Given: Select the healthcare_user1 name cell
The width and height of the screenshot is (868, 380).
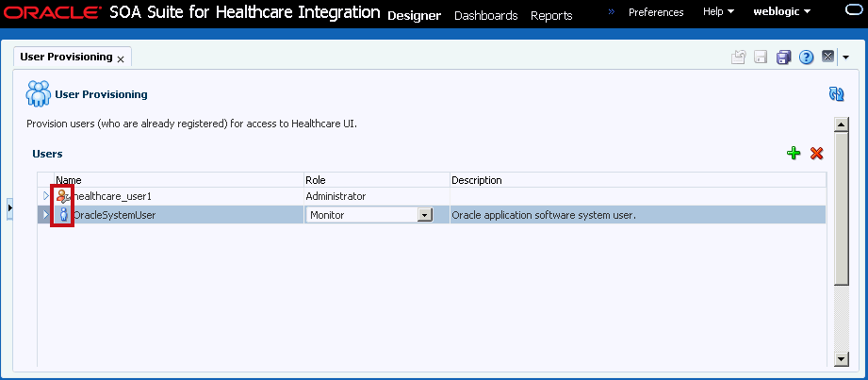Looking at the screenshot, I should pyautogui.click(x=112, y=196).
